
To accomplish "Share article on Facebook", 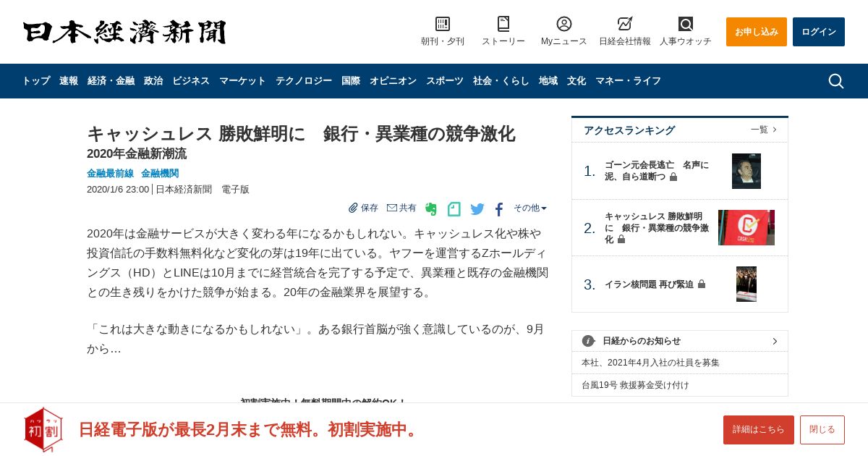I will click(x=499, y=209).
